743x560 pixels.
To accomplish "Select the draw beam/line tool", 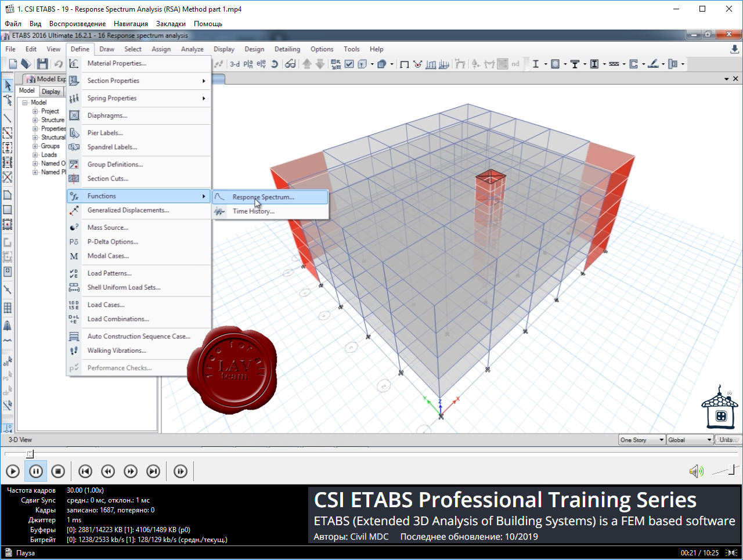I will 8,118.
